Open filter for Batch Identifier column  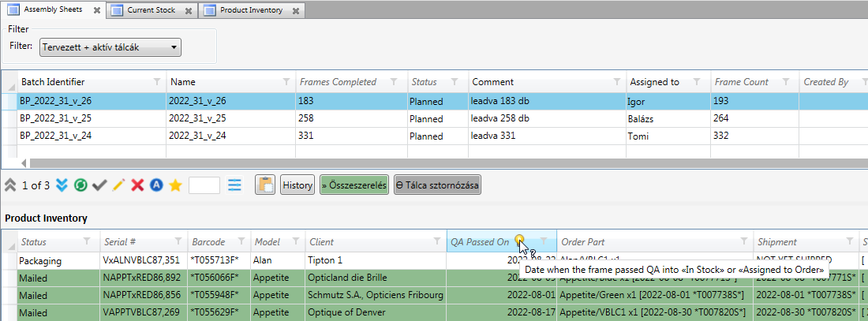point(157,82)
